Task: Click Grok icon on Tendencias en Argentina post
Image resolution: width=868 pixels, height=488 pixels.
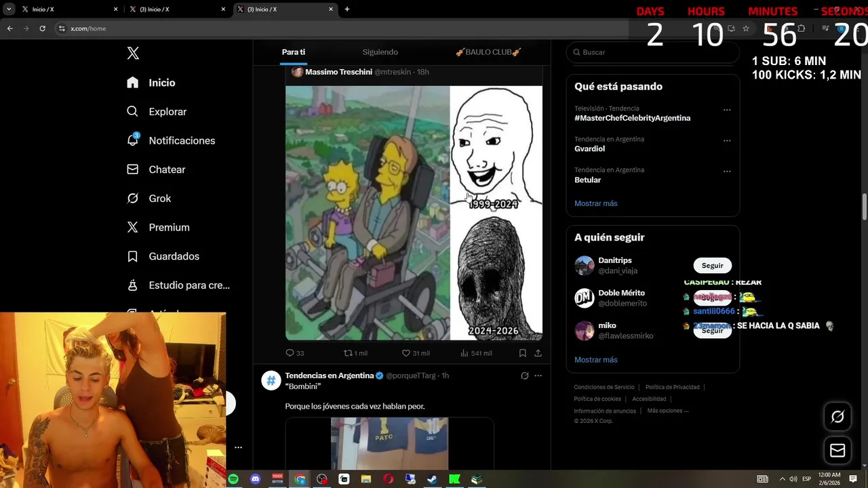Action: pyautogui.click(x=524, y=375)
